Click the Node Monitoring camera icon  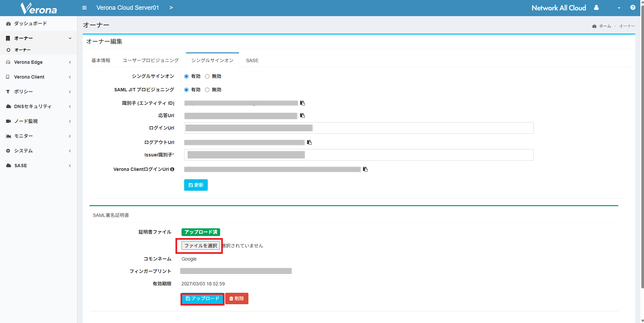[8, 121]
